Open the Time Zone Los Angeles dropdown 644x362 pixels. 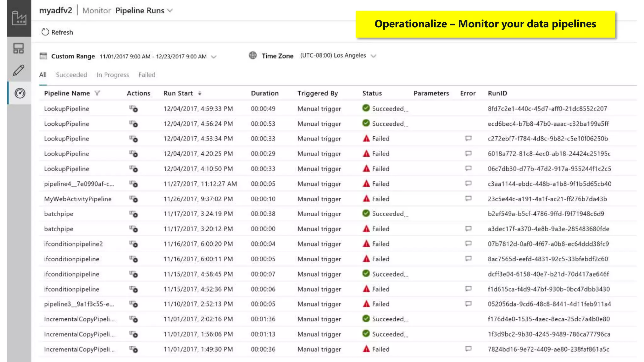pos(373,56)
